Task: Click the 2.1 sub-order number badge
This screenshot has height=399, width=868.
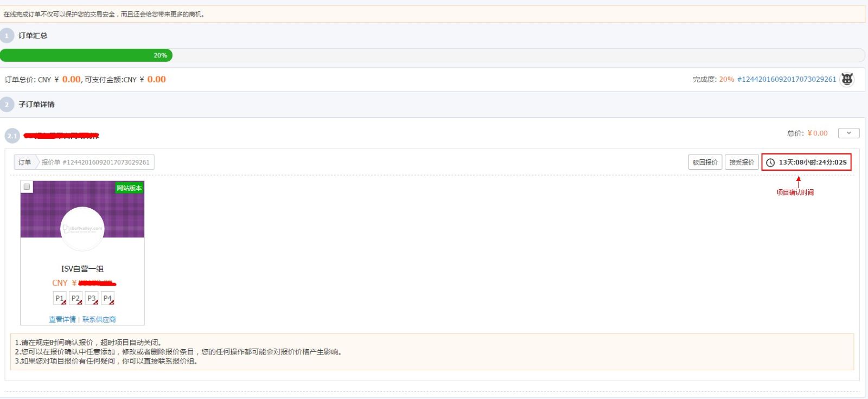Action: (x=12, y=136)
